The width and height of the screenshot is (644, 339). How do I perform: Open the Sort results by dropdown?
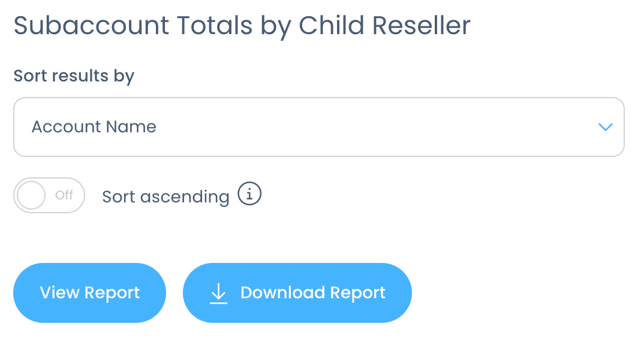(319, 127)
